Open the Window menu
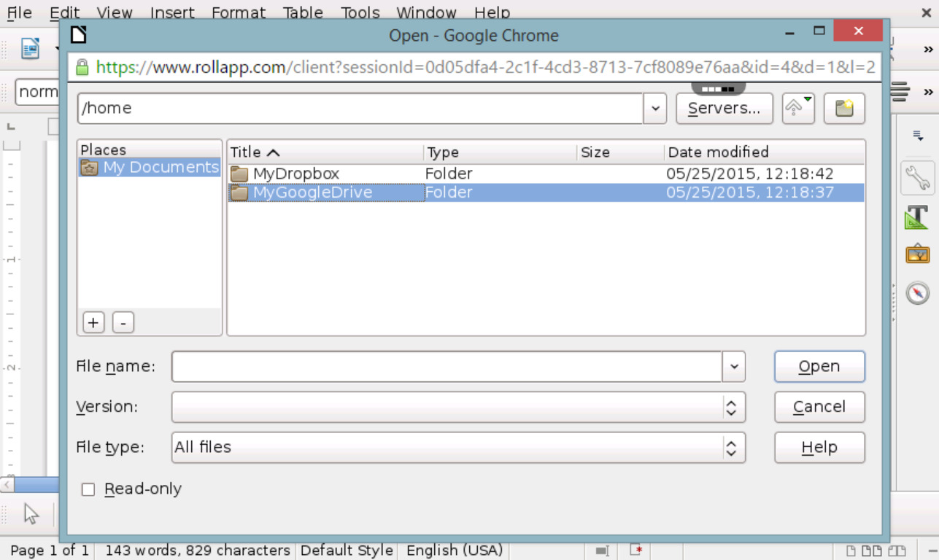Viewport: 939px width, 560px height. coord(426,13)
